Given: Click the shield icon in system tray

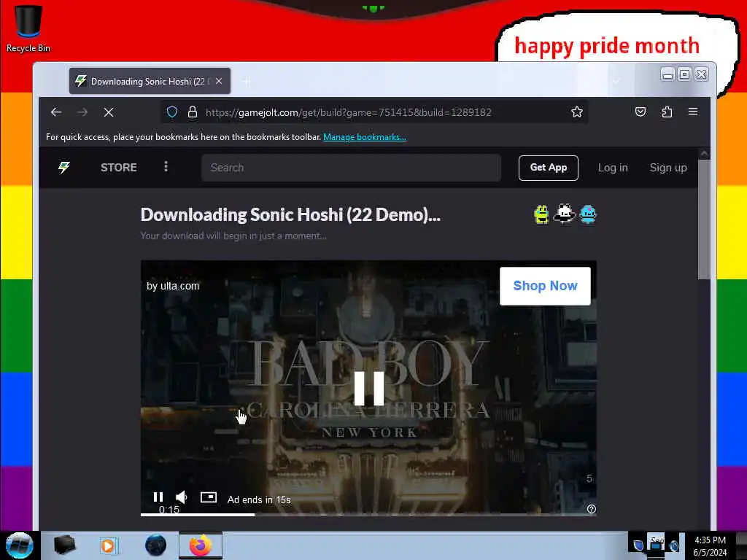Looking at the screenshot, I should pos(638,545).
